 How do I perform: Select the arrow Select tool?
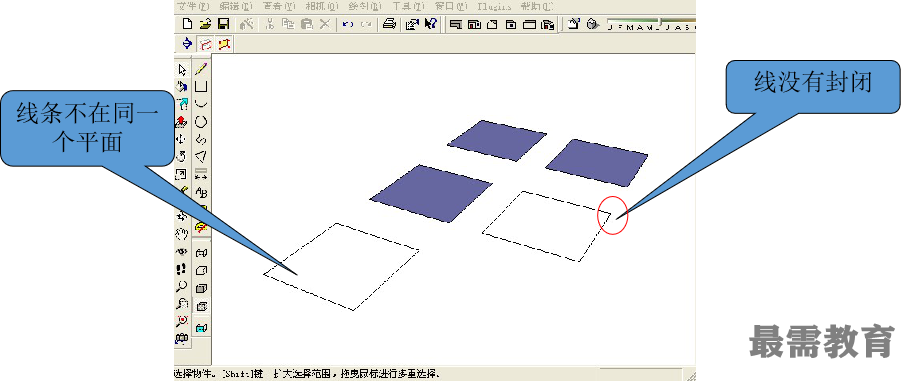182,70
